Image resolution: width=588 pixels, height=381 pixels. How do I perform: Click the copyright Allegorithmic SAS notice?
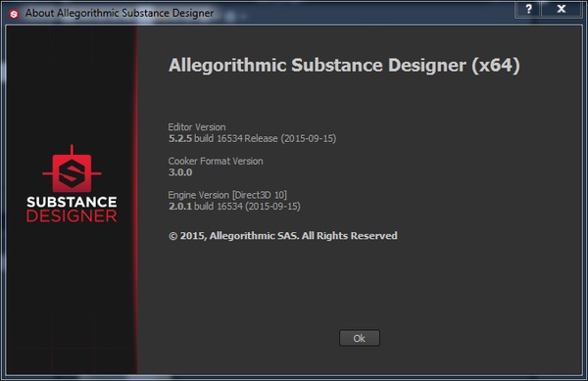click(283, 236)
